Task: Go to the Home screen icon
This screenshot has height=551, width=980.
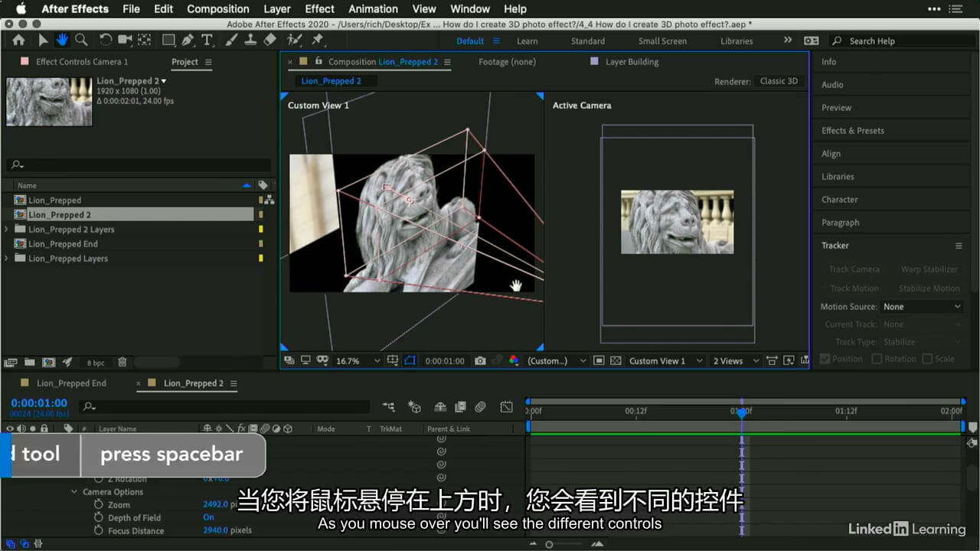Action: (18, 41)
